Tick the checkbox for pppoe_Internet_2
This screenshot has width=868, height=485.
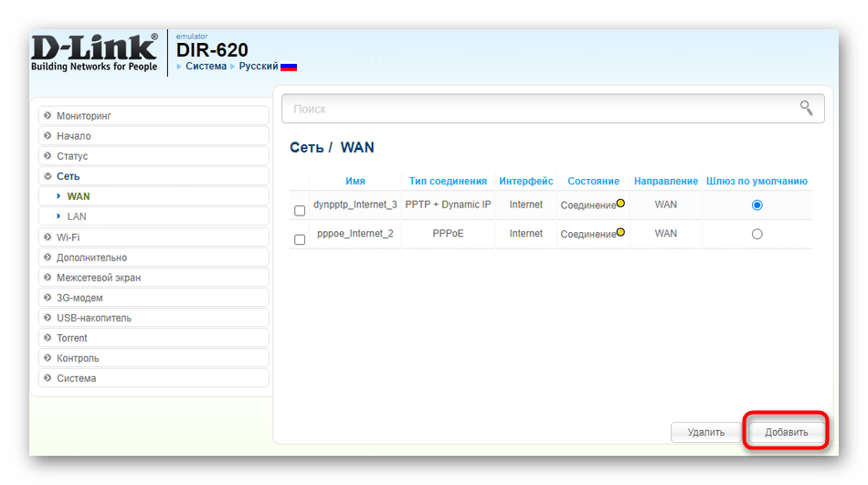[300, 239]
